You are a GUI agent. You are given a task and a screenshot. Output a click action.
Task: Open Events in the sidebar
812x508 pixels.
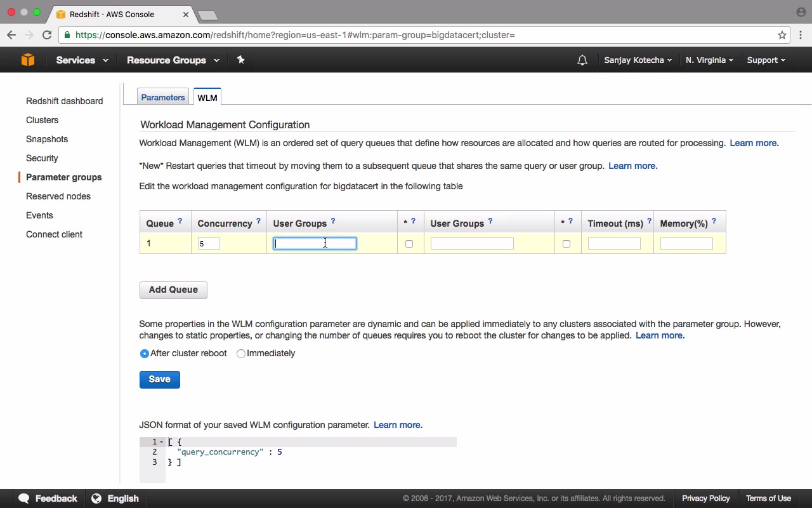tap(39, 215)
